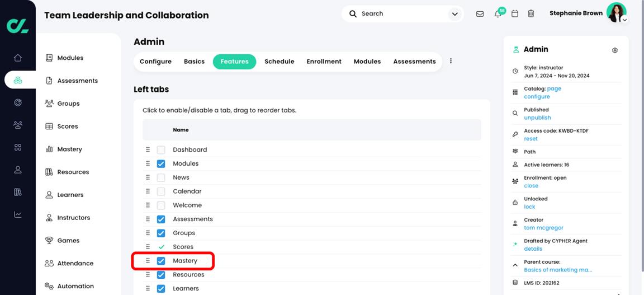Screen dimensions: 644x295
Task: Select the courses cubes icon in sidebar
Action: click(18, 80)
